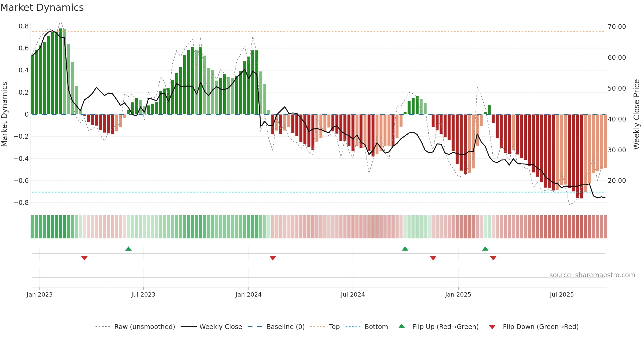The image size is (644, 362).
Task: Toggle the Baseline (0) legend entry
Action: click(x=276, y=327)
